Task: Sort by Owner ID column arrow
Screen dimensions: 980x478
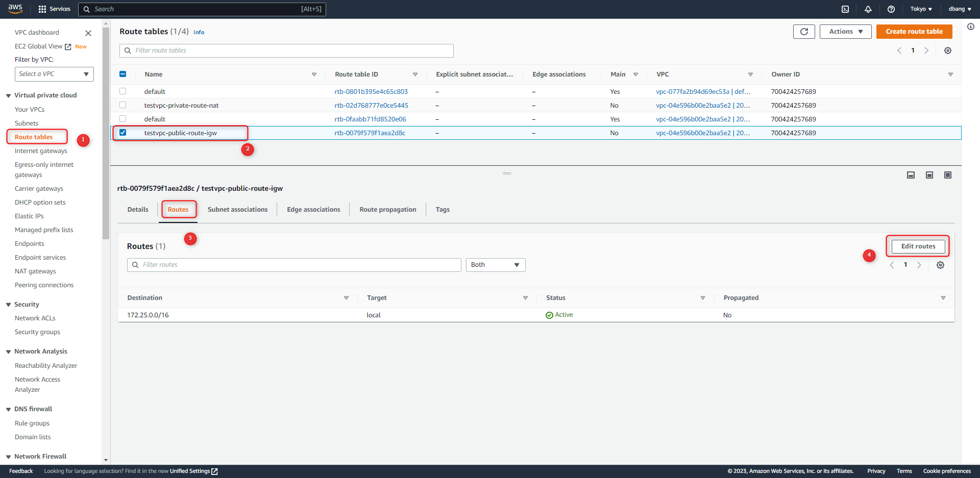Action: coord(950,74)
